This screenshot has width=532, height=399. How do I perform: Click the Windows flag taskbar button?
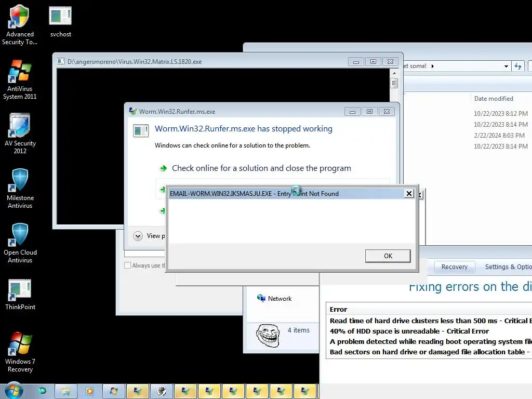pos(114,391)
